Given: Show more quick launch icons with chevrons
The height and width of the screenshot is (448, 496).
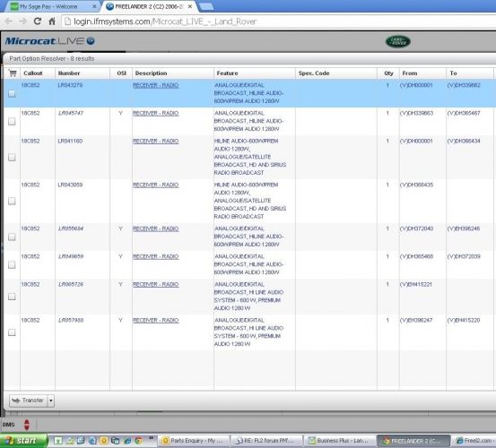Looking at the screenshot, I should [x=151, y=438].
